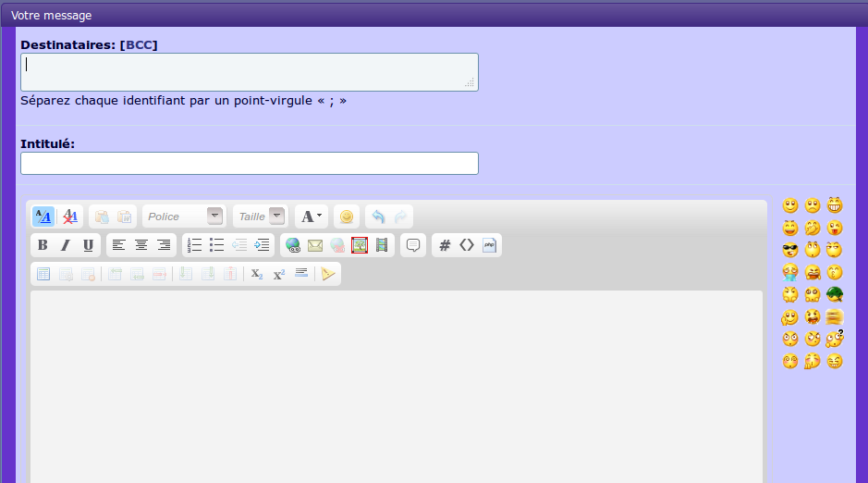Click the undo arrow button

pos(378,217)
